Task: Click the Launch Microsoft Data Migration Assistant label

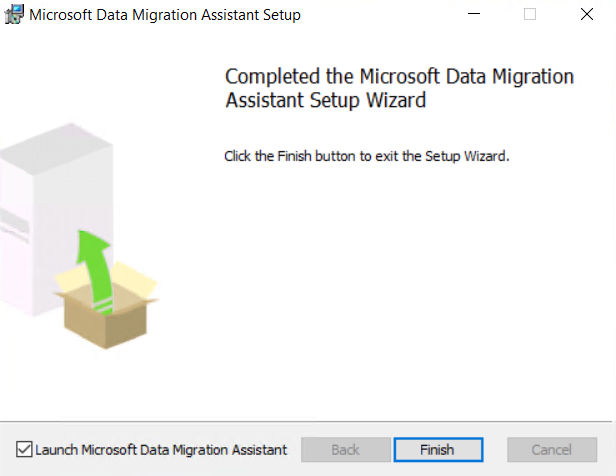Action: 161,450
